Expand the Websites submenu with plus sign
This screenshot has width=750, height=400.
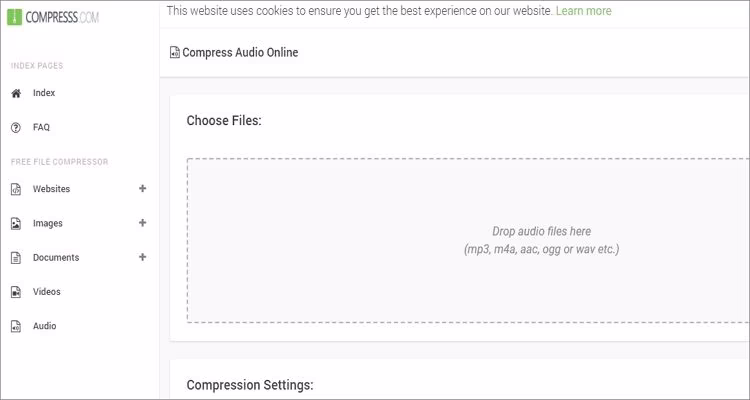(x=142, y=188)
